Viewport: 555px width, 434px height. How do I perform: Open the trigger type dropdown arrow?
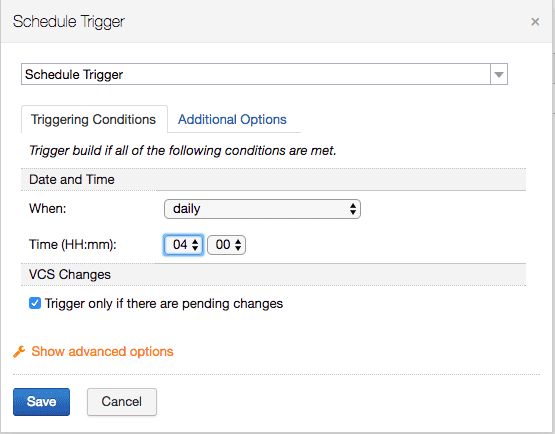[x=499, y=74]
